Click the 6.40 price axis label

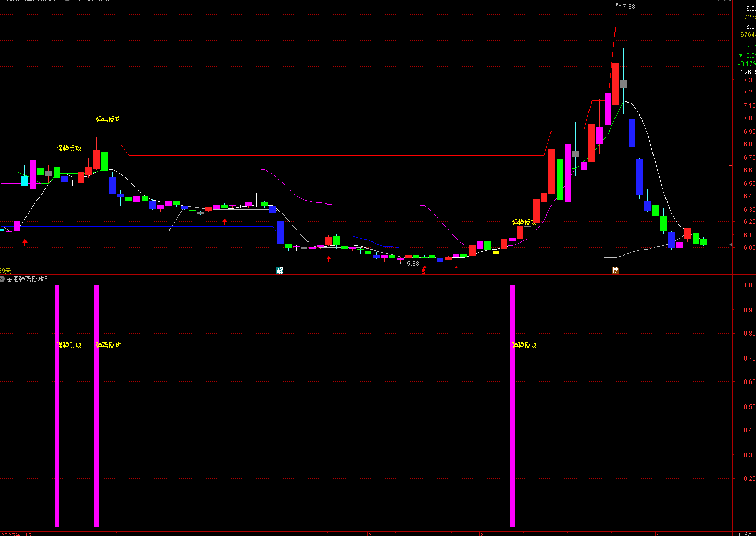click(x=749, y=196)
